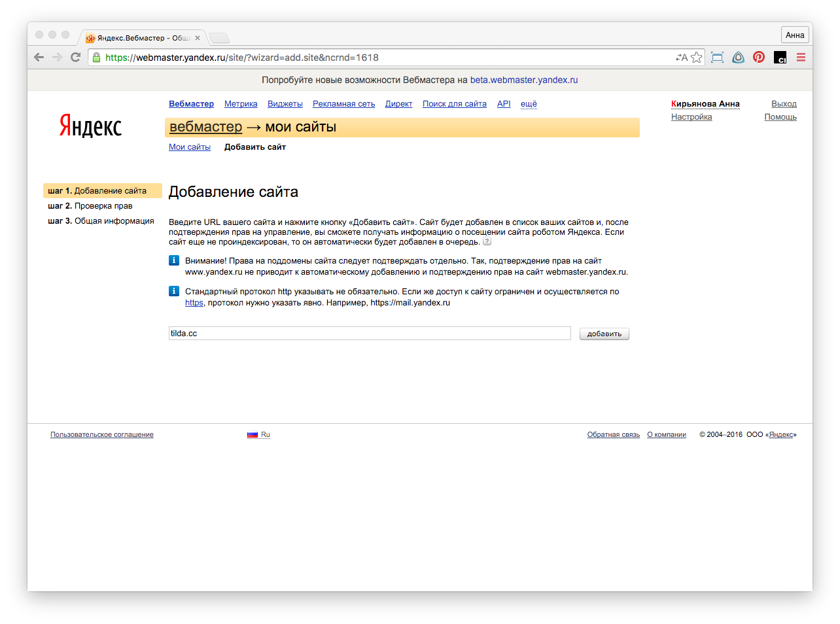Open the "ещё" more services dropdown

coord(529,104)
